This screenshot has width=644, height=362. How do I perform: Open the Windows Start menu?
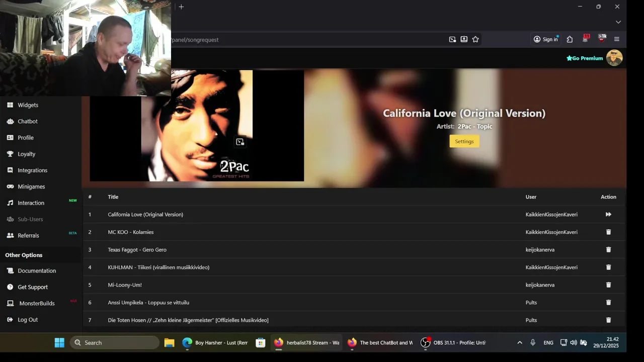point(59,343)
